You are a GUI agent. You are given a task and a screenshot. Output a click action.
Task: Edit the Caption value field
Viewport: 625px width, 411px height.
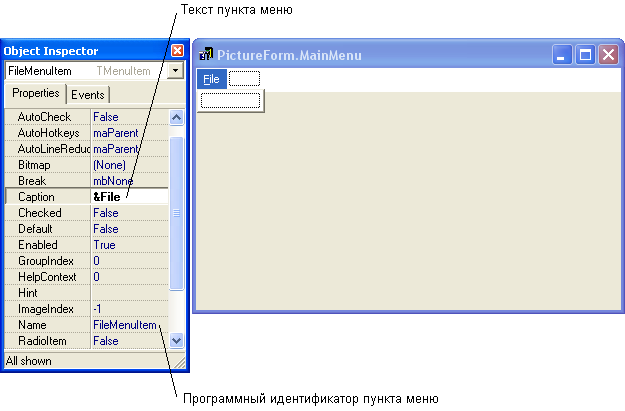pyautogui.click(x=128, y=197)
